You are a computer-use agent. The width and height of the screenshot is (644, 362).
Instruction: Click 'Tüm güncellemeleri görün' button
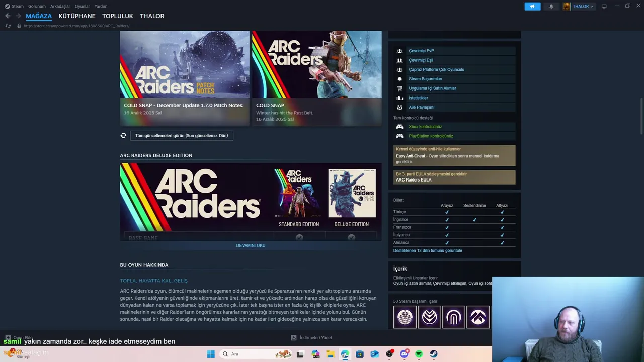pos(182,136)
